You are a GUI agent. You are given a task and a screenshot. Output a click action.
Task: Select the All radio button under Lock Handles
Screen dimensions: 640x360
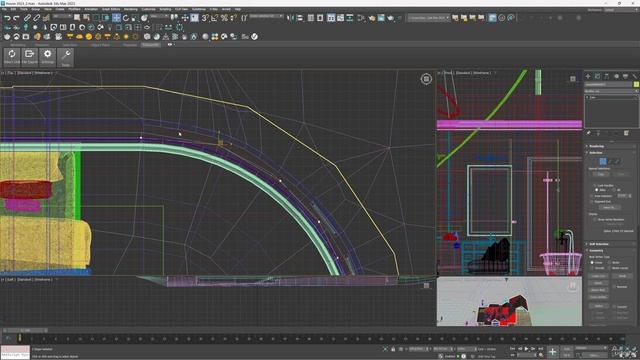tap(614, 190)
